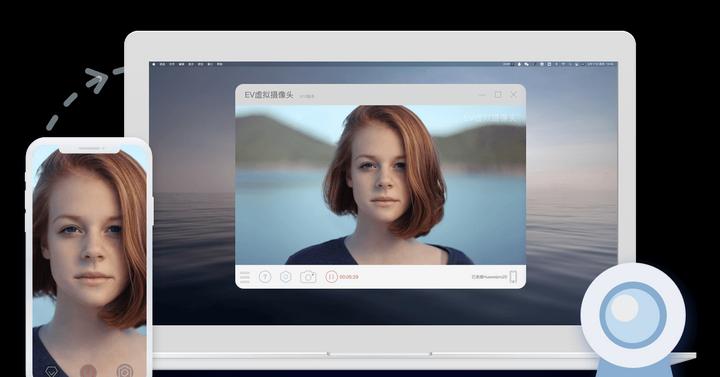Image resolution: width=720 pixels, height=377 pixels.
Task: Click the EV虚拟摄像头 window title
Action: pyautogui.click(x=269, y=95)
